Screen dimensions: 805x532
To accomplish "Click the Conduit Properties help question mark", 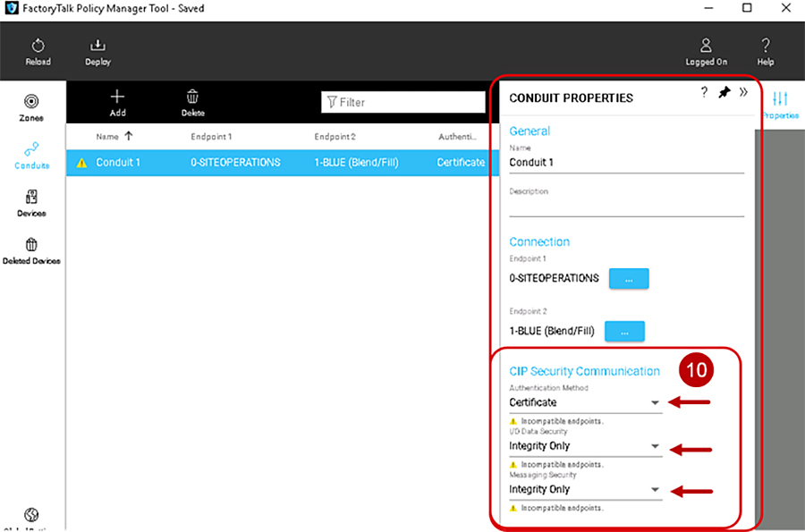I will coord(704,92).
